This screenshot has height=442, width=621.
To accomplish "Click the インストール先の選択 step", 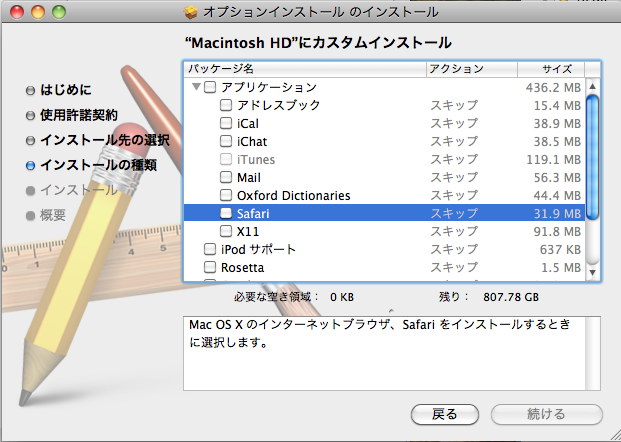I will (105, 140).
